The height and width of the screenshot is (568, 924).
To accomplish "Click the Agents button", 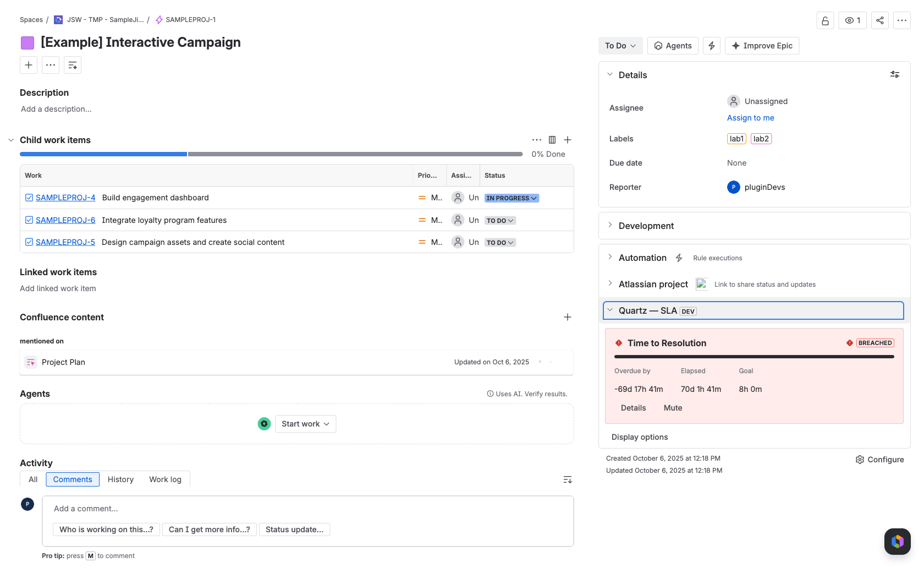I will pyautogui.click(x=673, y=46).
